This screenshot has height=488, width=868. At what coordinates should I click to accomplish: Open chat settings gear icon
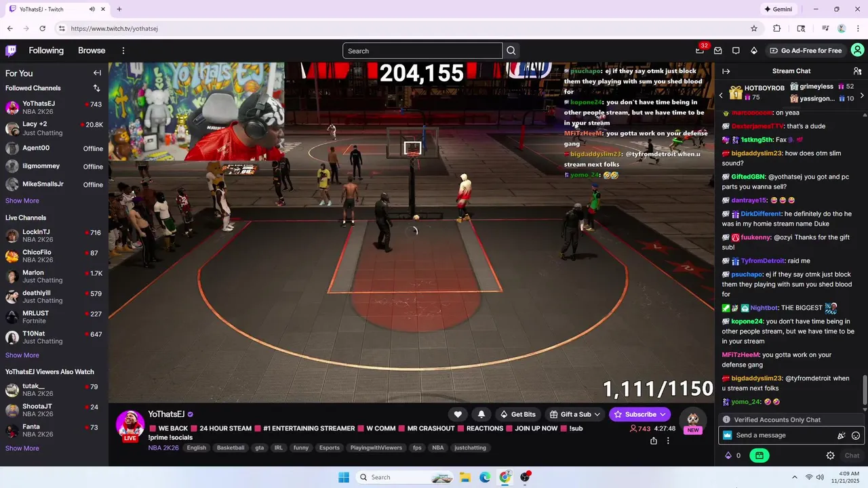point(830,455)
